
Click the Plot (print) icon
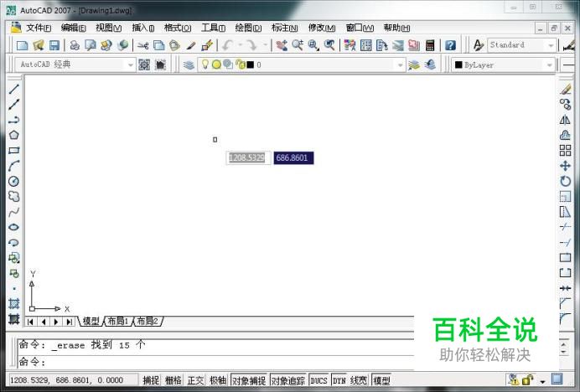pyautogui.click(x=75, y=45)
